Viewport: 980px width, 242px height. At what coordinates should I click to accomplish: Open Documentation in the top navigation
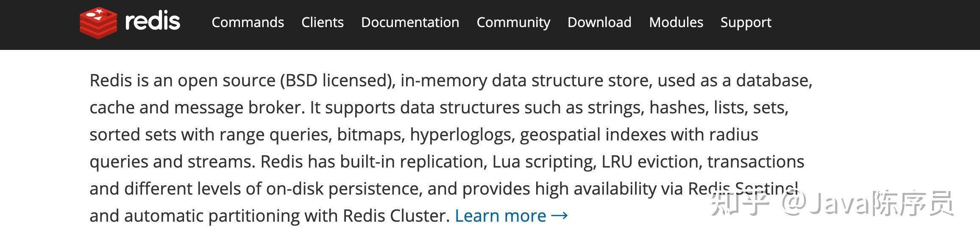click(410, 22)
